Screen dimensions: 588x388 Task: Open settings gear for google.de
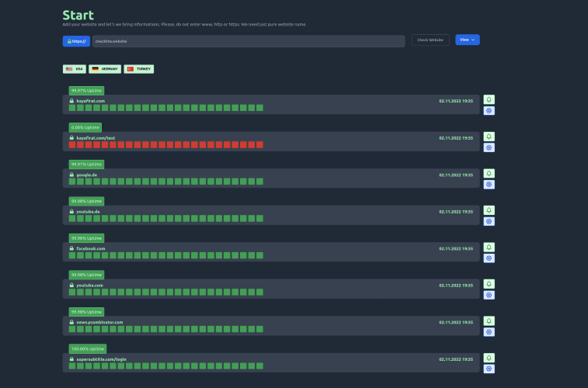[489, 184]
